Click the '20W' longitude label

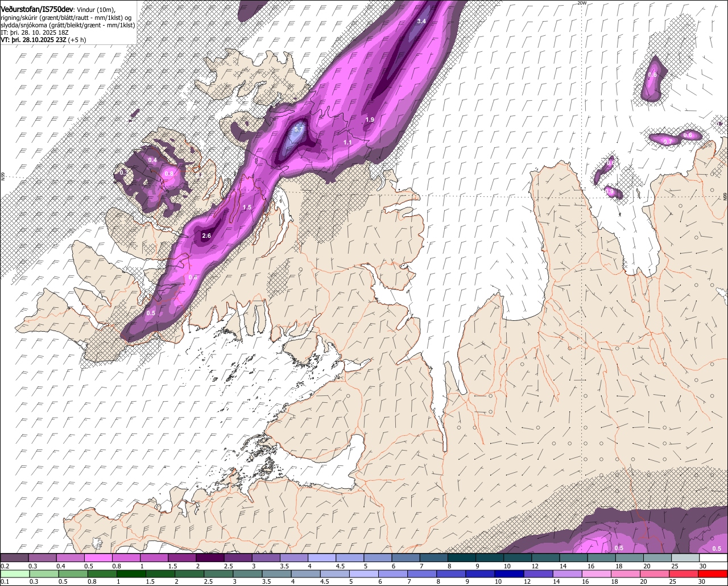click(581, 3)
